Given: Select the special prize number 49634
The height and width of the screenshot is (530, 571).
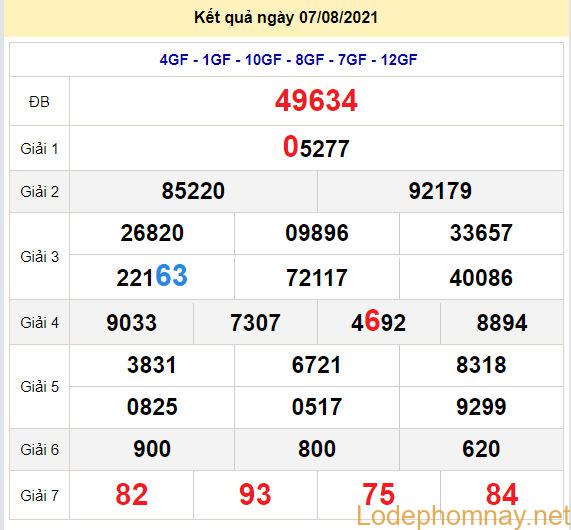Looking at the screenshot, I should (316, 101).
